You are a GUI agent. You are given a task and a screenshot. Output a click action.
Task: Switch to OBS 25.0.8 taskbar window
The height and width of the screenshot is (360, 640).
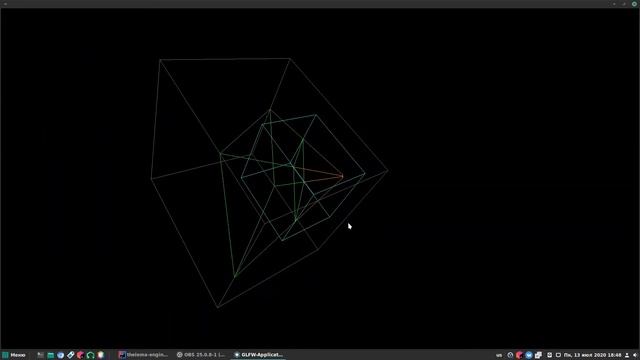tap(201, 355)
